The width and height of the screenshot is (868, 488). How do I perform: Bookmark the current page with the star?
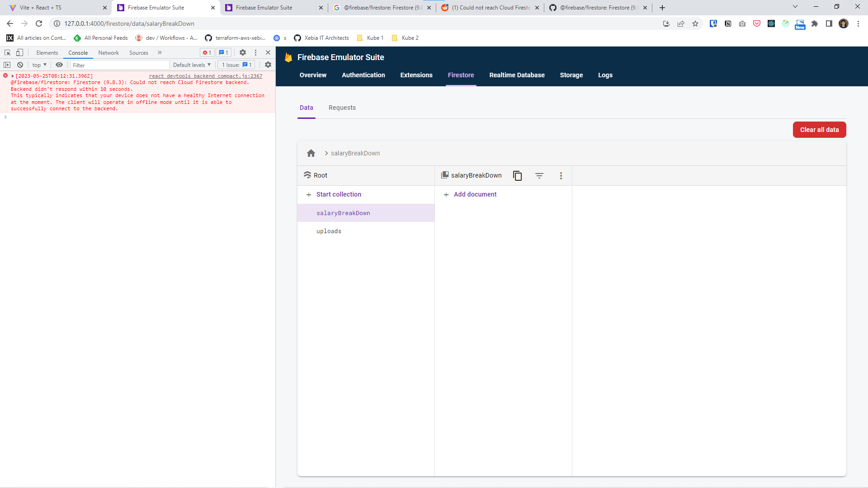[x=695, y=23]
